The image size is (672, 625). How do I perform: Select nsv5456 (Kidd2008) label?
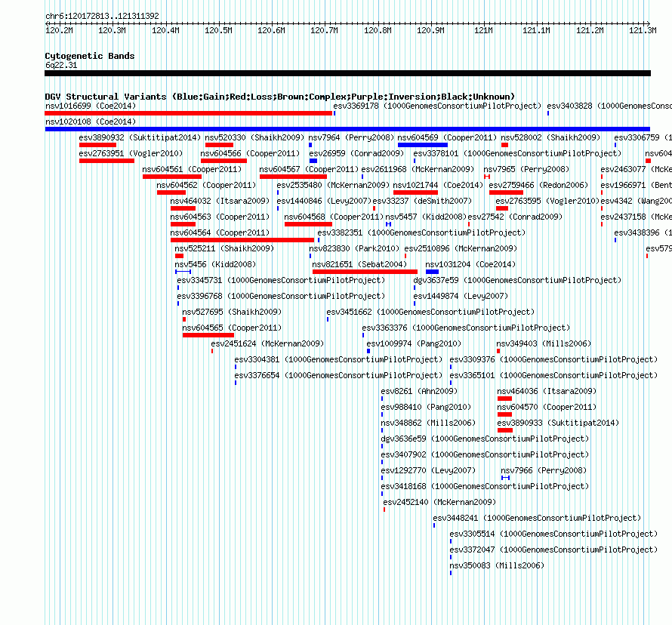215,264
